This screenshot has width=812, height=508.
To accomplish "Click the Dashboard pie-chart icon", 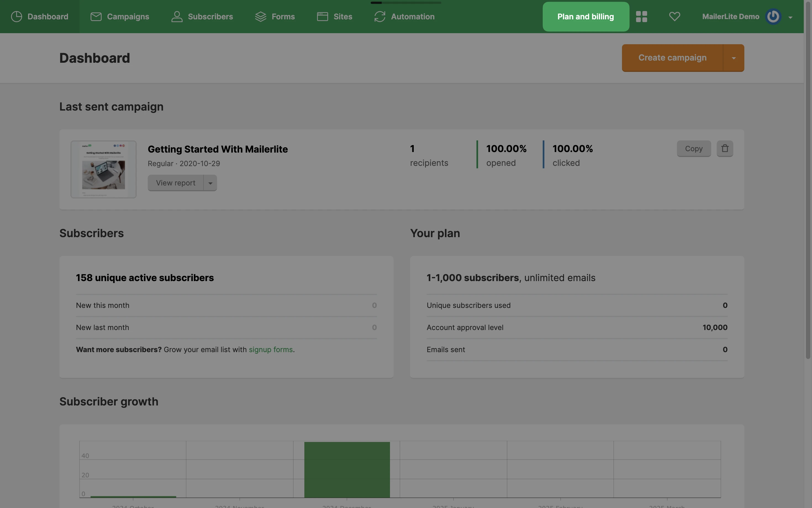I will coord(17,17).
